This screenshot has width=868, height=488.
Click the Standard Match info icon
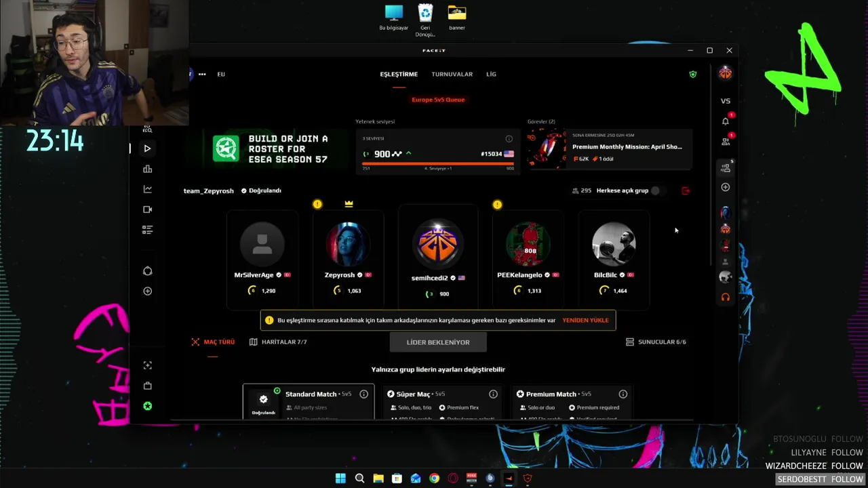[363, 394]
